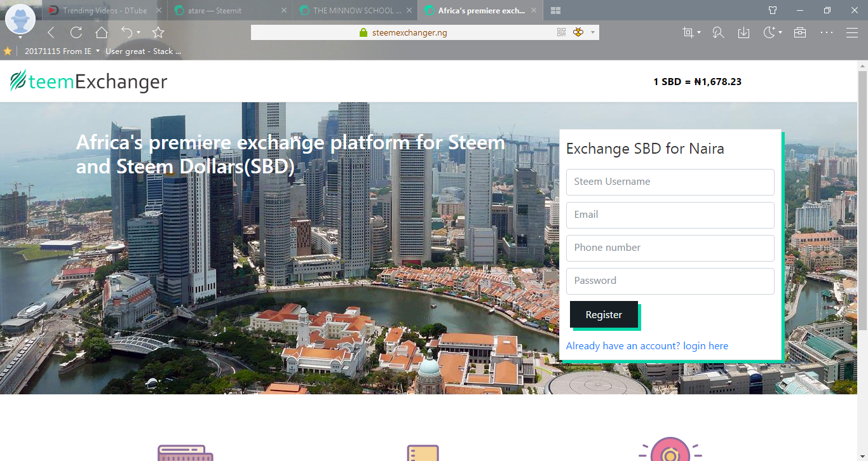The height and width of the screenshot is (461, 868).
Task: Expand the address bar dropdown arrow
Action: pyautogui.click(x=593, y=32)
